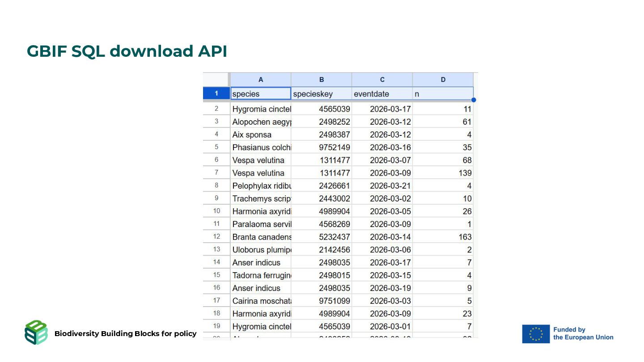Click 'Vespa velutina' in row 7
The image size is (644, 362).
(261, 173)
